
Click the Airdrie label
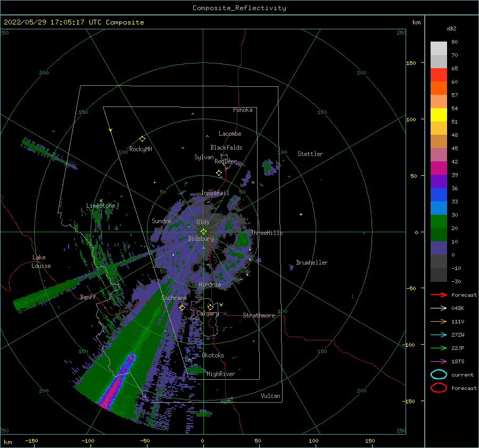tap(210, 284)
